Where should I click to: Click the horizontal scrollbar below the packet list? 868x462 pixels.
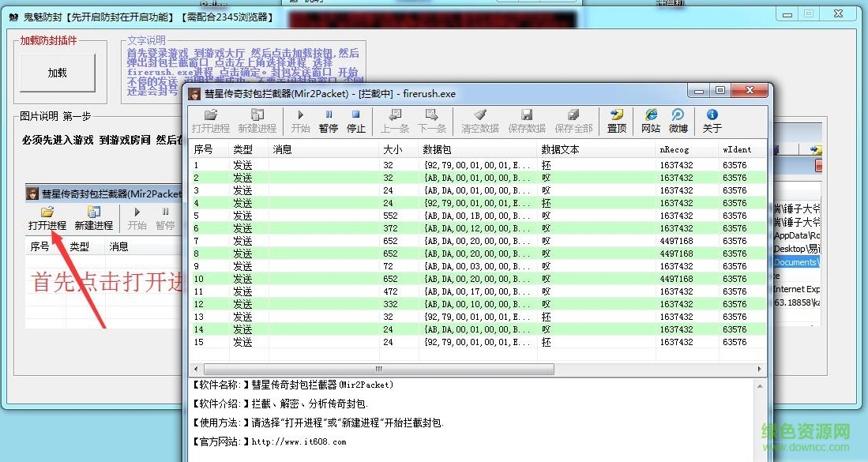pos(378,368)
